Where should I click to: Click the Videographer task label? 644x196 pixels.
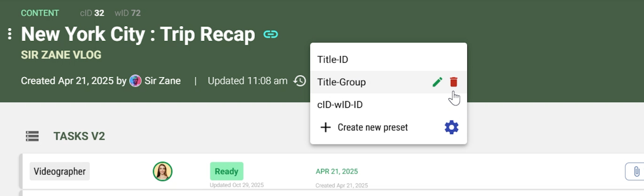[60, 171]
